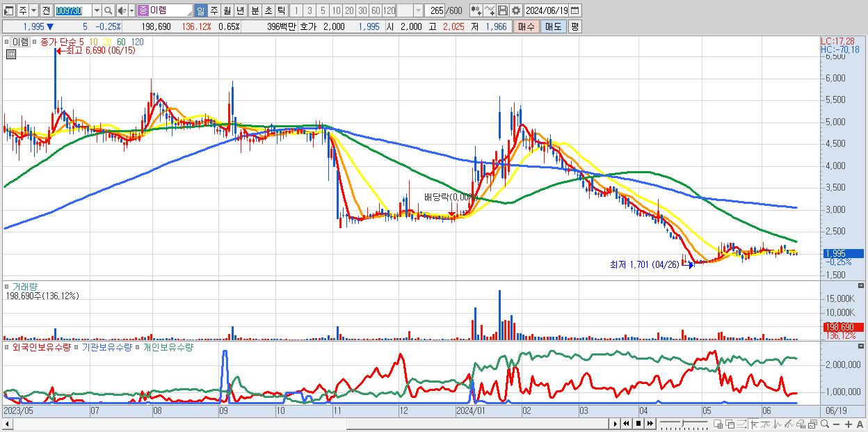Click the 매수 buy button
Image resolution: width=868 pixels, height=432 pixels.
click(527, 26)
